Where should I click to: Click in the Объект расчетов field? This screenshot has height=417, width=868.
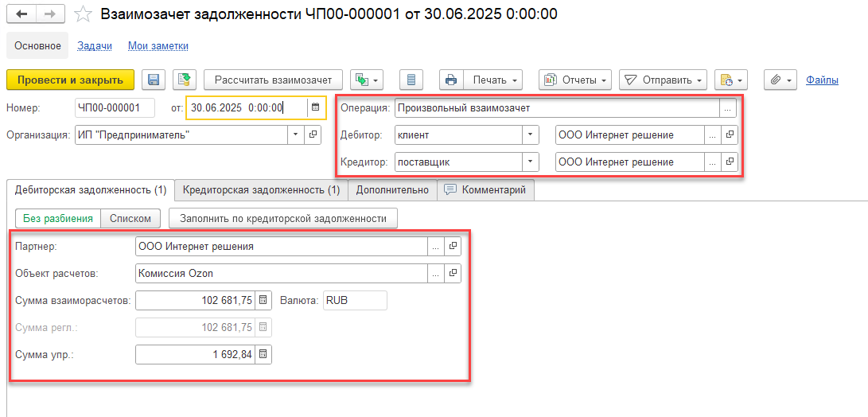coord(281,274)
